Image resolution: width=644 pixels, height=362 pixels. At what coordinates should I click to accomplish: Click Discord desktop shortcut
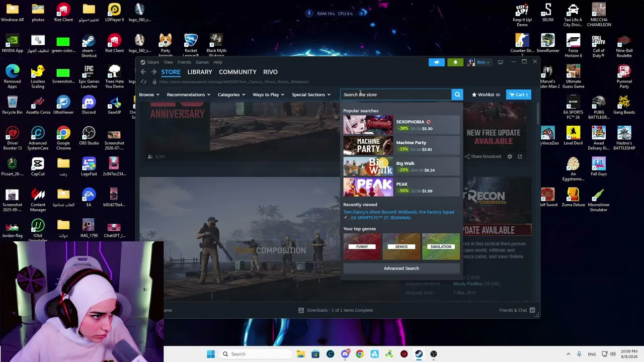pyautogui.click(x=89, y=106)
